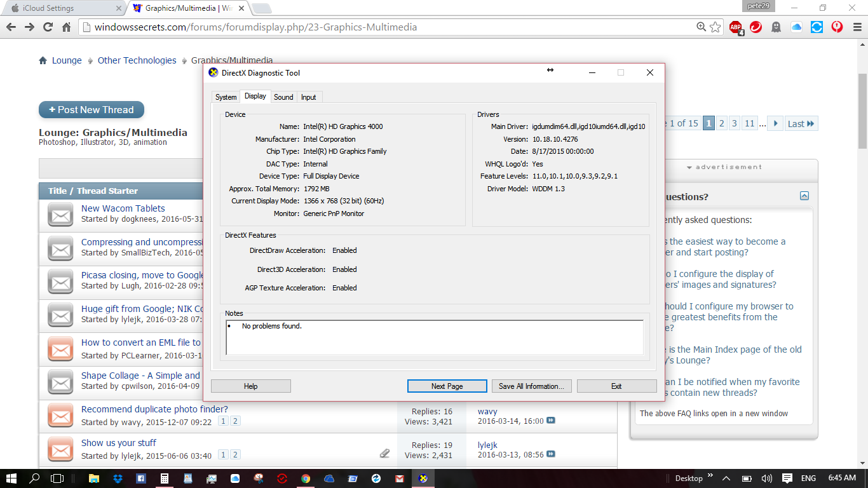Jump to forum page 11
The height and width of the screenshot is (488, 868).
pos(750,124)
